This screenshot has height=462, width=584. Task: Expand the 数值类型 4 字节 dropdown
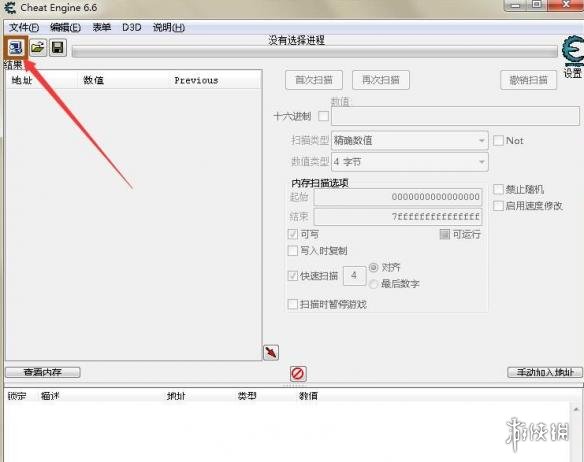click(x=409, y=162)
